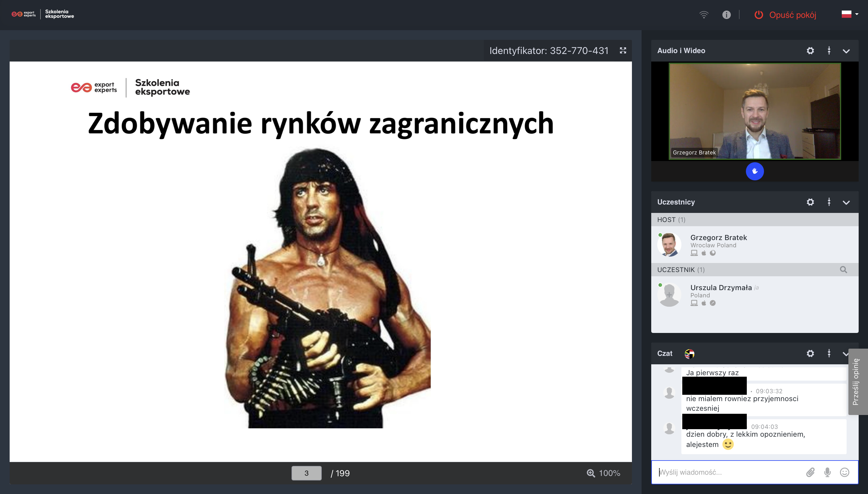Click Urszula Drzymała's avatar placeholder

tap(669, 294)
